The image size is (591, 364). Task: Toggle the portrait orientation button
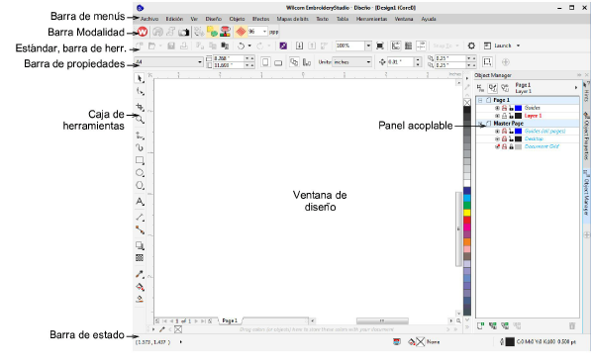[265, 62]
